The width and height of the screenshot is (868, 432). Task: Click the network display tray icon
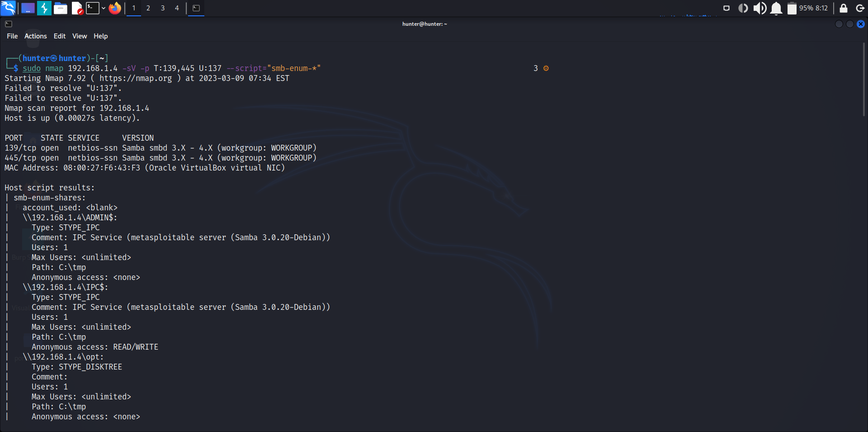coord(726,8)
